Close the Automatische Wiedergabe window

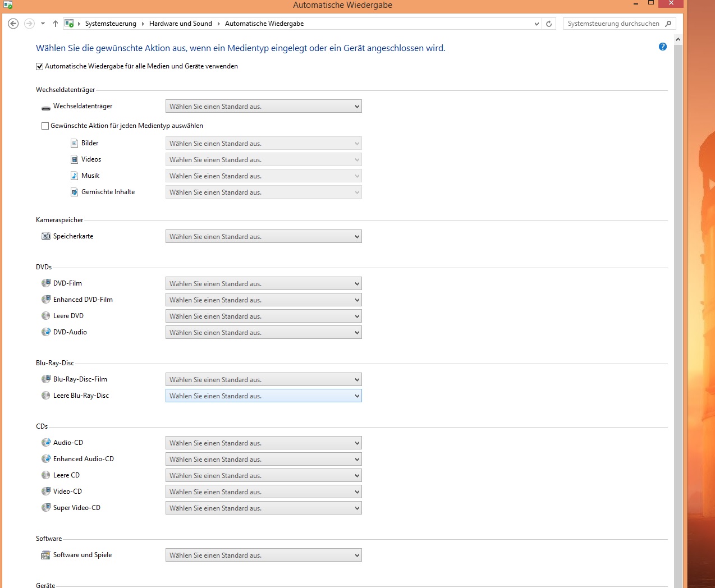coord(671,3)
